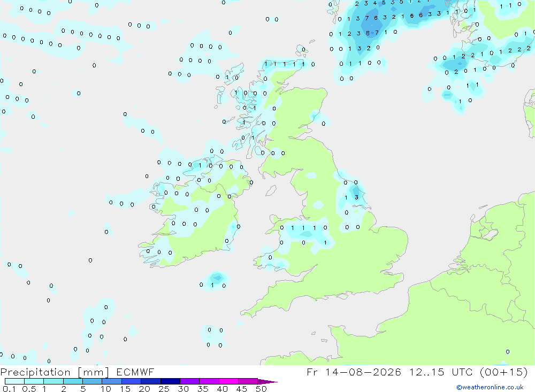Click the '20' legend scale label
This screenshot has width=535, height=392.
click(144, 389)
